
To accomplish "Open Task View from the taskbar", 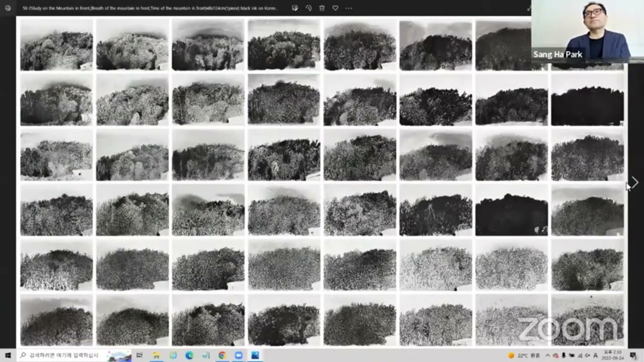I will point(140,355).
